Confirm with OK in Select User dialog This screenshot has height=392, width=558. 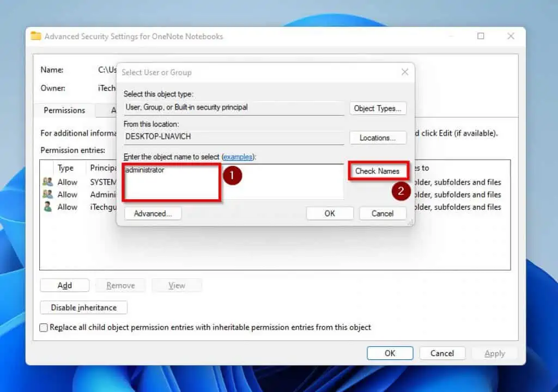pyautogui.click(x=330, y=213)
